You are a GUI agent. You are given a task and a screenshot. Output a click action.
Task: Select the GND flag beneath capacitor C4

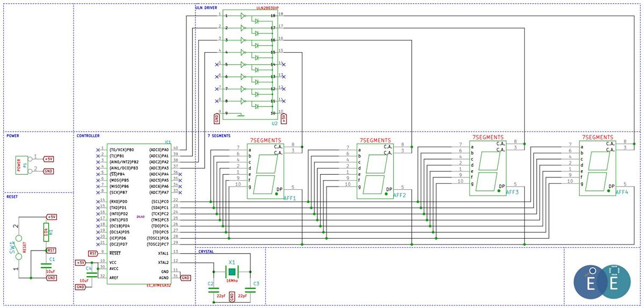80,287
